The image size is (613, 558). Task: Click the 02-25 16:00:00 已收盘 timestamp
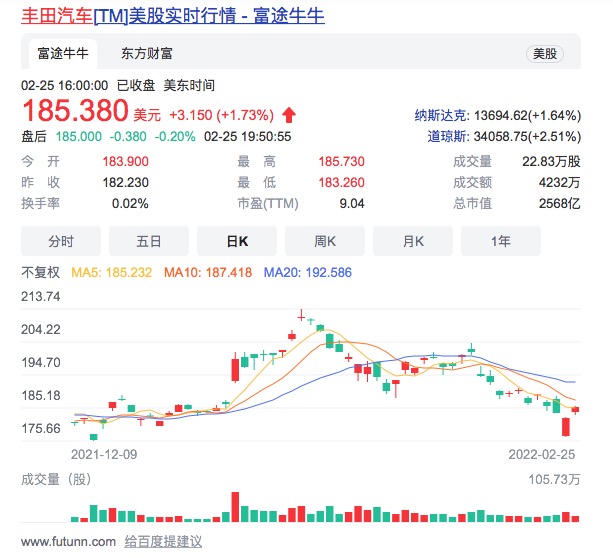pyautogui.click(x=88, y=86)
